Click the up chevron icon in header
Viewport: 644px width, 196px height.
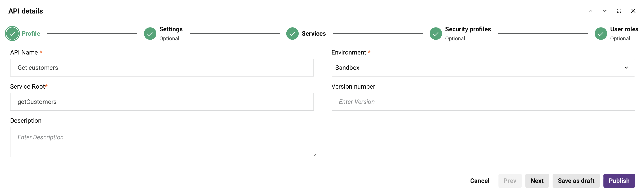(590, 11)
